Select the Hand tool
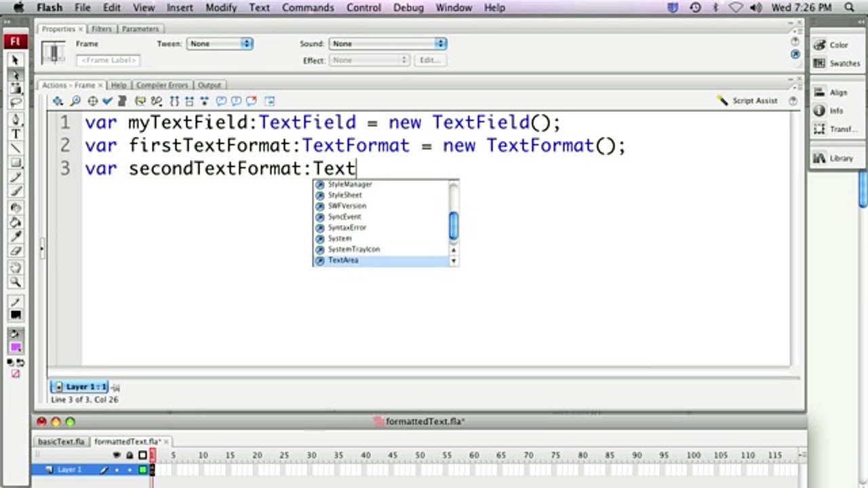This screenshot has height=488, width=868. [15, 268]
